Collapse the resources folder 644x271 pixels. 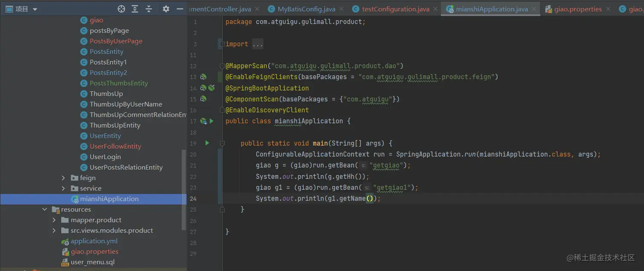pos(45,209)
